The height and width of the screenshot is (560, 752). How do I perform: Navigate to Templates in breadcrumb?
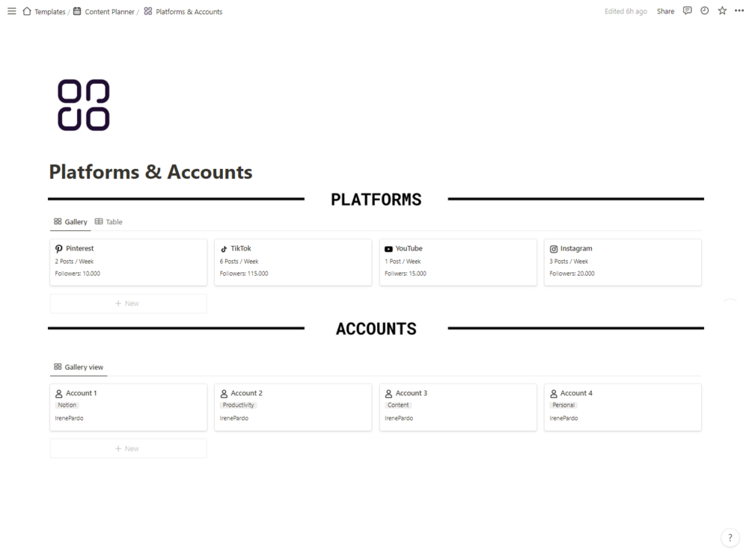pos(49,11)
